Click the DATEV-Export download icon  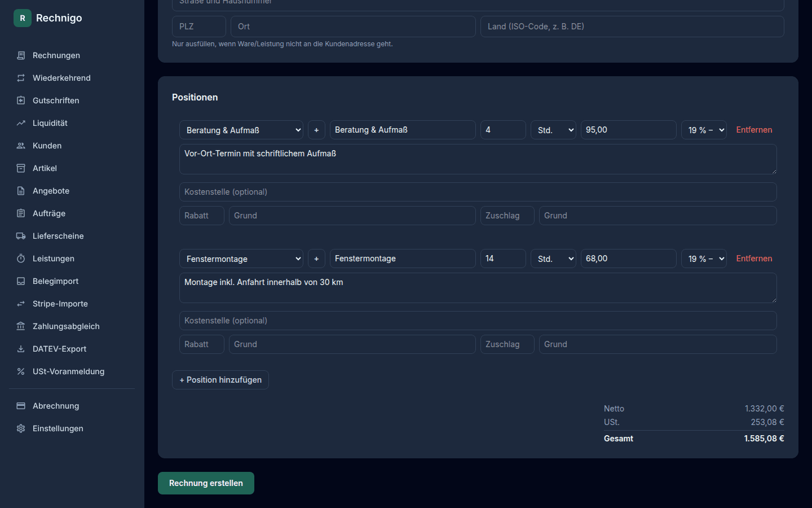(21, 349)
